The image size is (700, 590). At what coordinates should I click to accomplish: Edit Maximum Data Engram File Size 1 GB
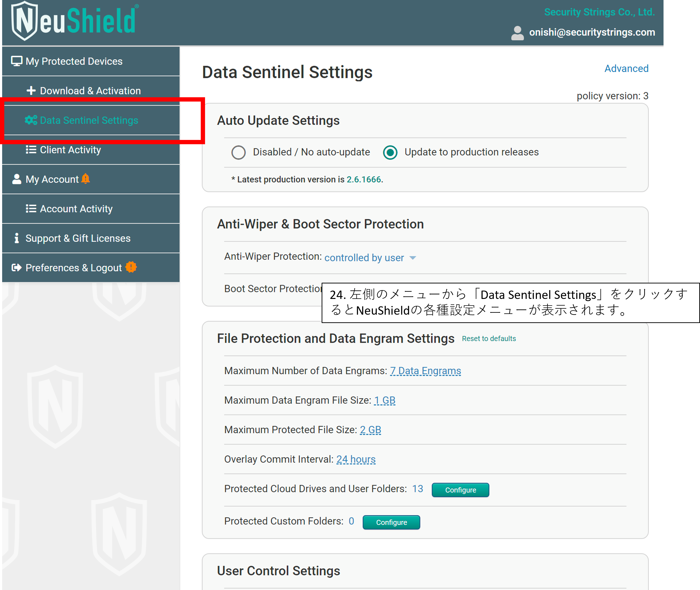click(x=385, y=400)
